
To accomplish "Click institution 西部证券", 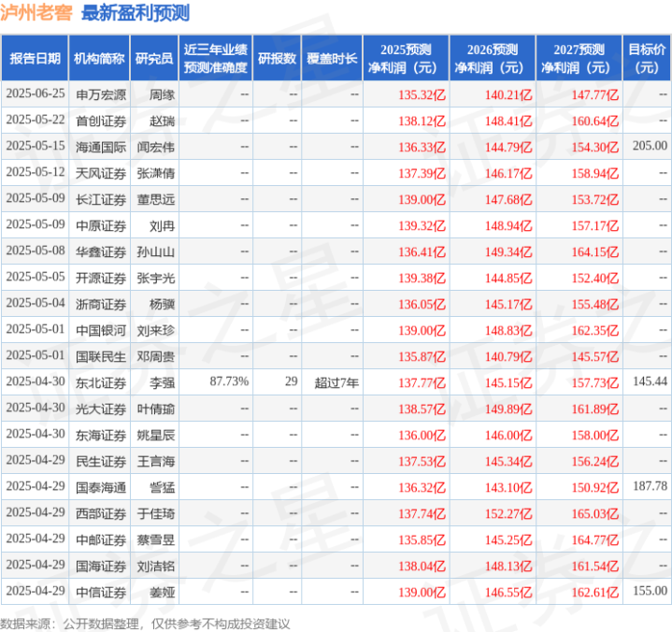I will click(x=101, y=513).
